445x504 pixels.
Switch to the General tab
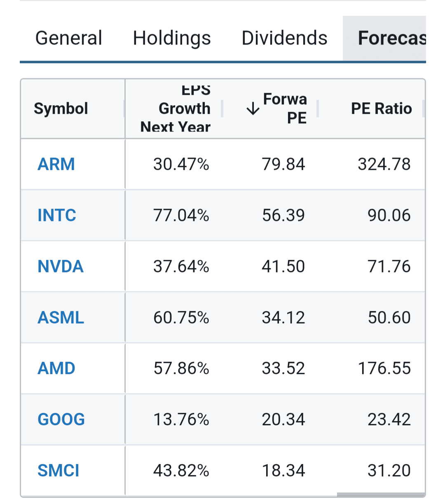(x=69, y=38)
